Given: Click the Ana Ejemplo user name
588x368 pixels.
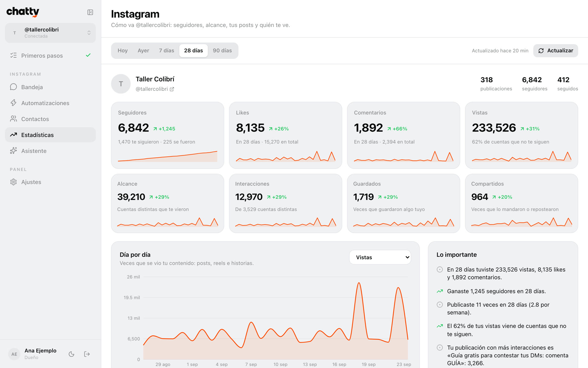Looking at the screenshot, I should (x=40, y=351).
